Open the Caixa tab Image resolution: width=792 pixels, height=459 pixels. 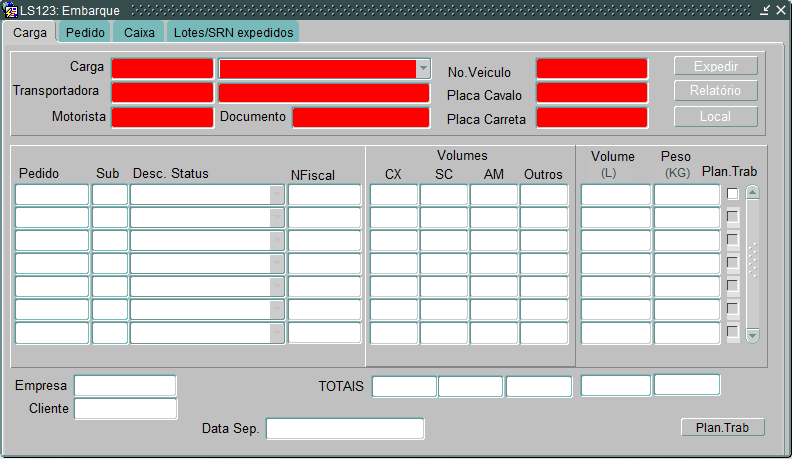(139, 32)
